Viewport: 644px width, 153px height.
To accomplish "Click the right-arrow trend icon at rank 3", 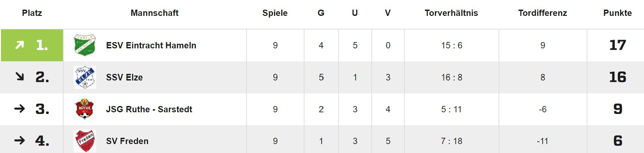I will (x=20, y=109).
